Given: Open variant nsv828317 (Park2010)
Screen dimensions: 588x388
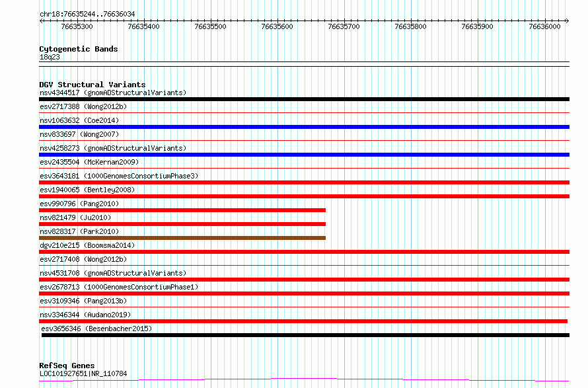Looking at the screenshot, I should (x=79, y=231).
